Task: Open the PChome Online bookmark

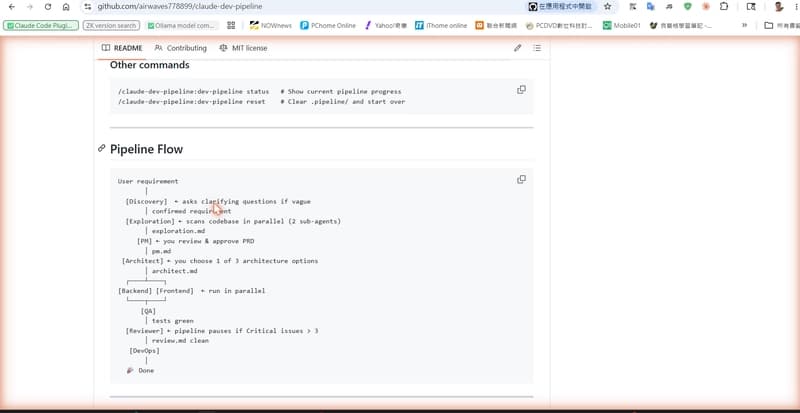Action: point(328,25)
